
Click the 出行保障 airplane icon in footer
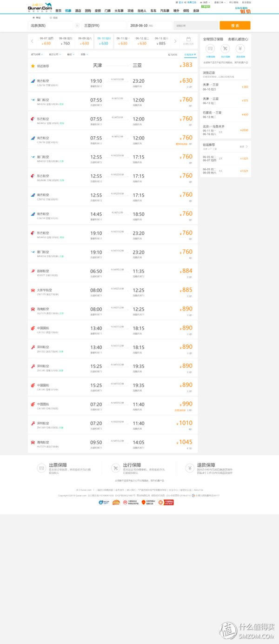tap(116, 468)
